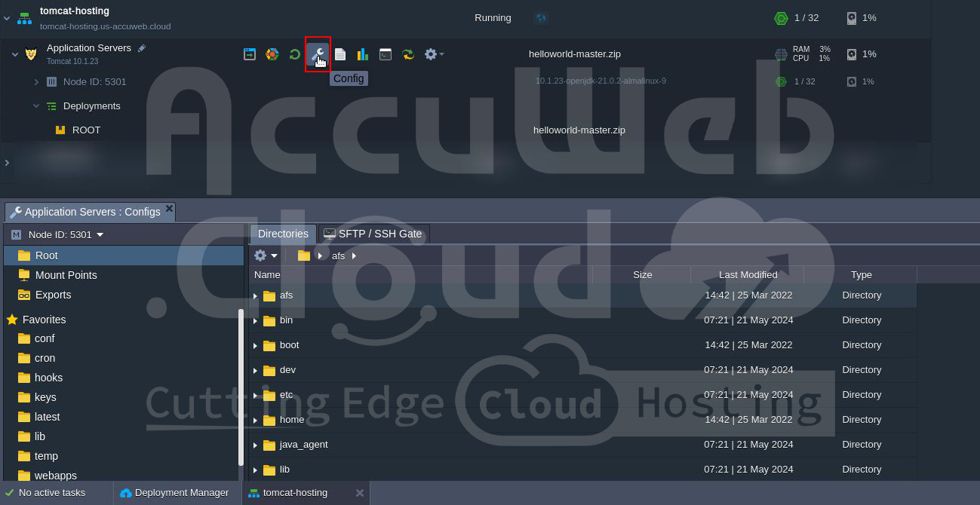Click the Redeploy Containers icon
This screenshot has height=505, width=980.
408,54
